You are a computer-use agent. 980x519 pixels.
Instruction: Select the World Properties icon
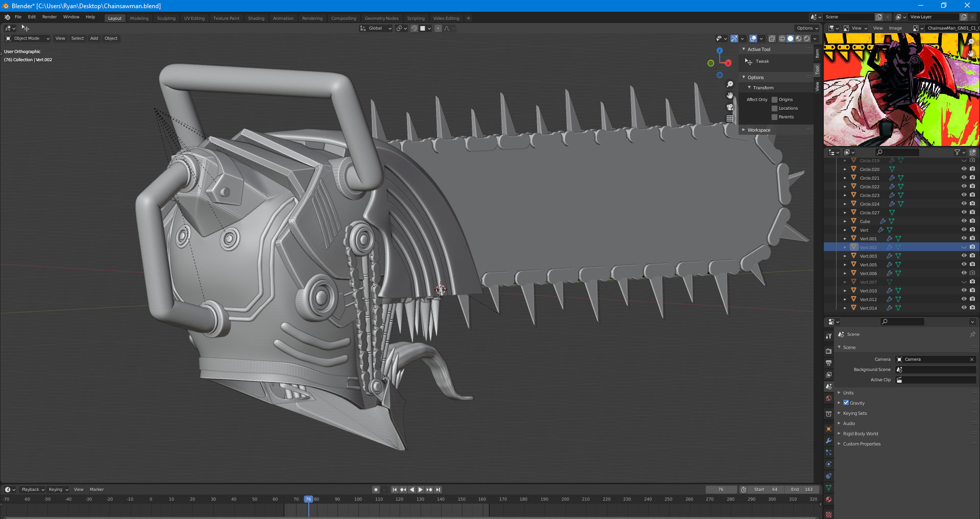click(x=828, y=398)
